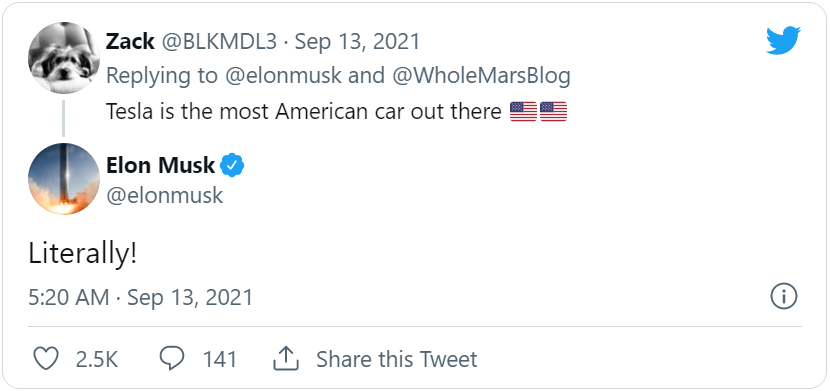Click the 5:20 AM timestamp
Image resolution: width=830 pixels, height=391 pixels.
pyautogui.click(x=69, y=297)
